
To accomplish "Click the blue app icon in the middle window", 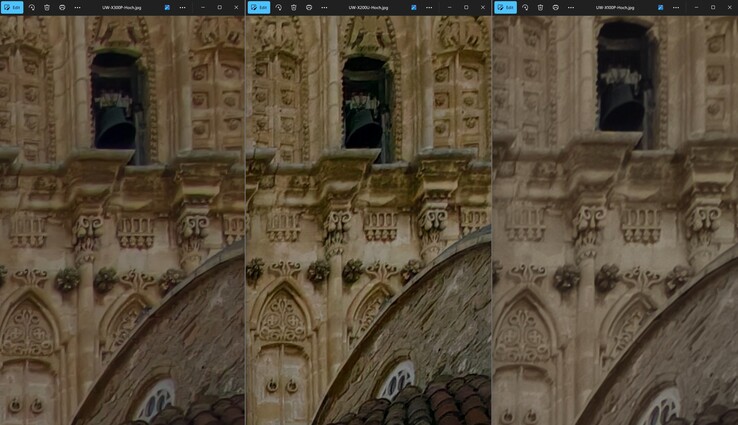I will (413, 7).
